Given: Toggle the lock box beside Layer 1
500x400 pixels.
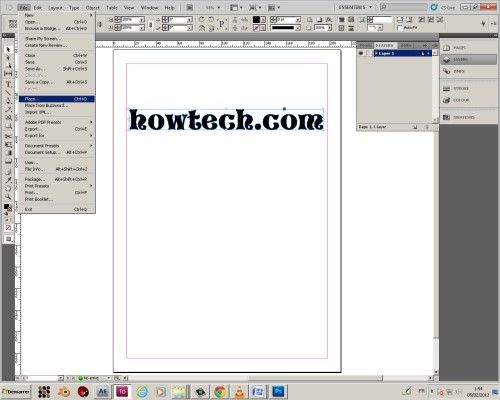Looking at the screenshot, I should pyautogui.click(x=368, y=53).
